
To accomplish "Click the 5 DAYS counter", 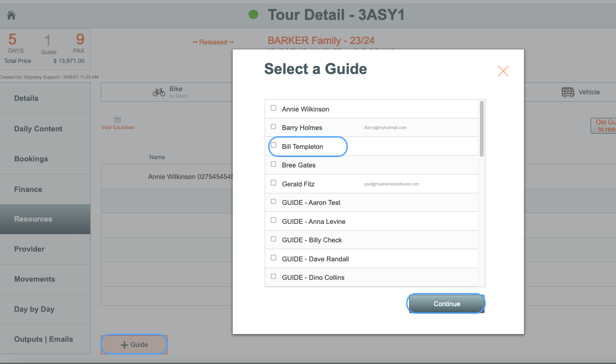I will tap(15, 43).
